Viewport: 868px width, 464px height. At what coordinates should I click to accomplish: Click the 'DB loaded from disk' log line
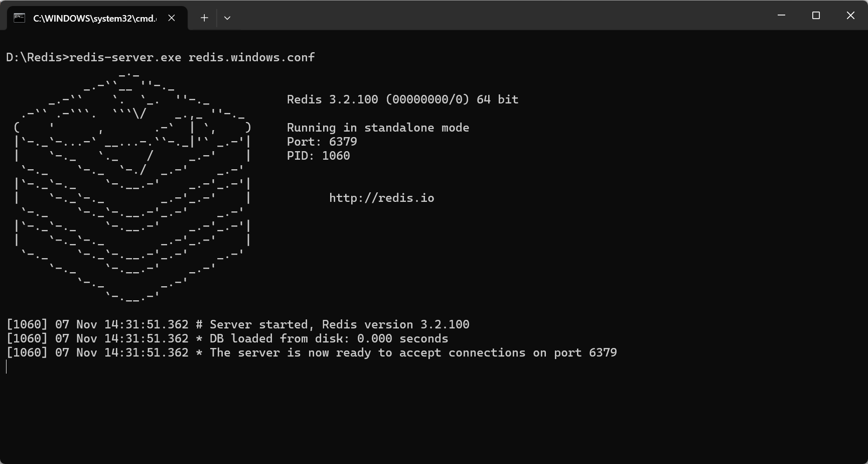tap(227, 338)
